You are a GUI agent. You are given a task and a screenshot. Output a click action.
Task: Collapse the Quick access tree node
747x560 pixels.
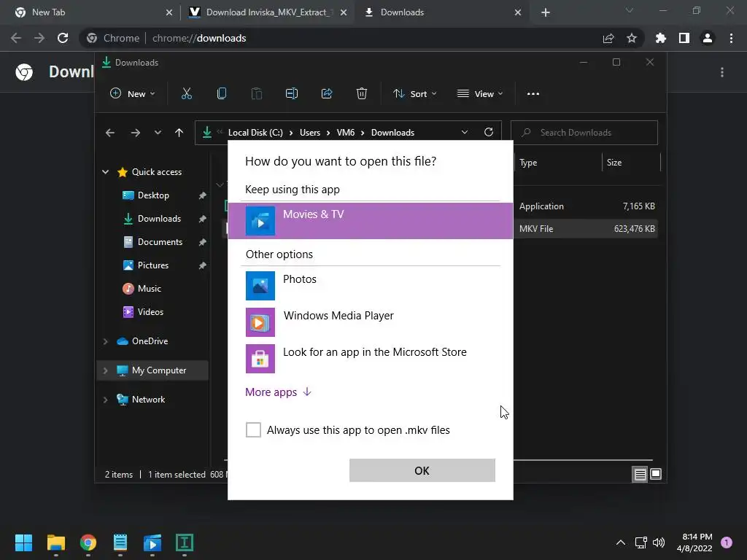[105, 172]
